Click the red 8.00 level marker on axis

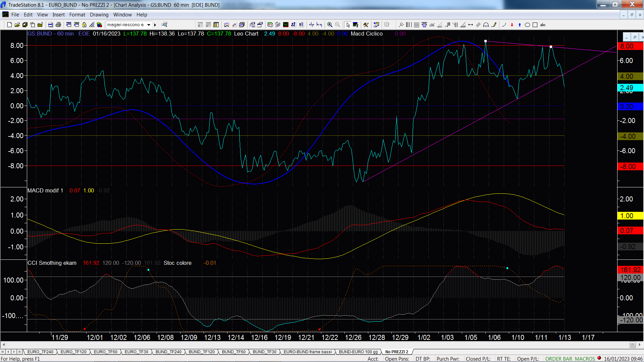630,46
